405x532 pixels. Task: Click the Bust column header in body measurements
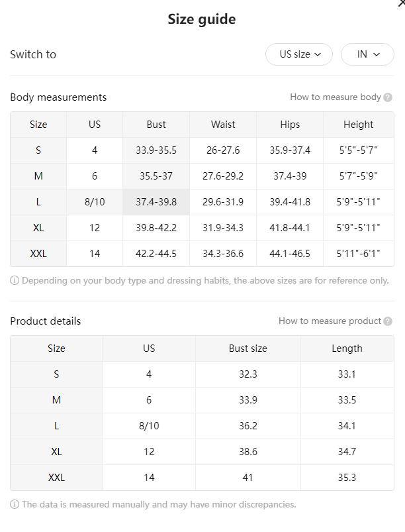click(156, 125)
